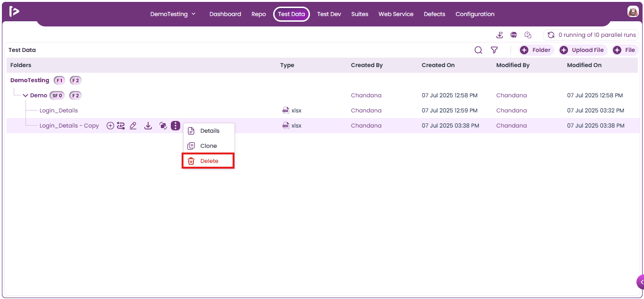Go to the Defects tab
This screenshot has width=644, height=299.
pos(435,14)
